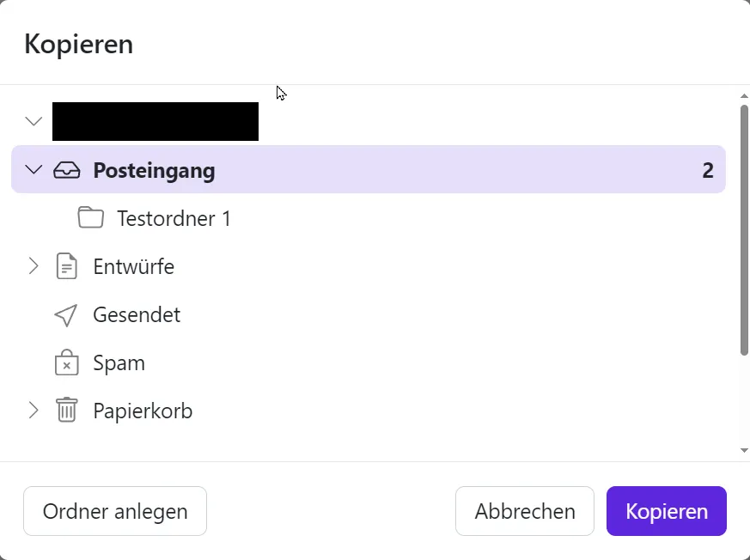Viewport: 750px width, 560px height.
Task: Click the folder icon beside Testordner 1
Action: (x=90, y=218)
